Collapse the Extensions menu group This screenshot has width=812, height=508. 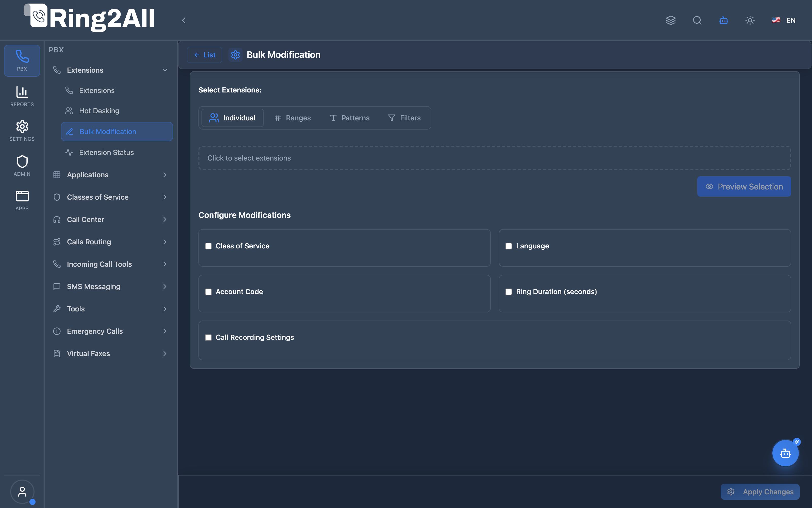click(x=110, y=70)
